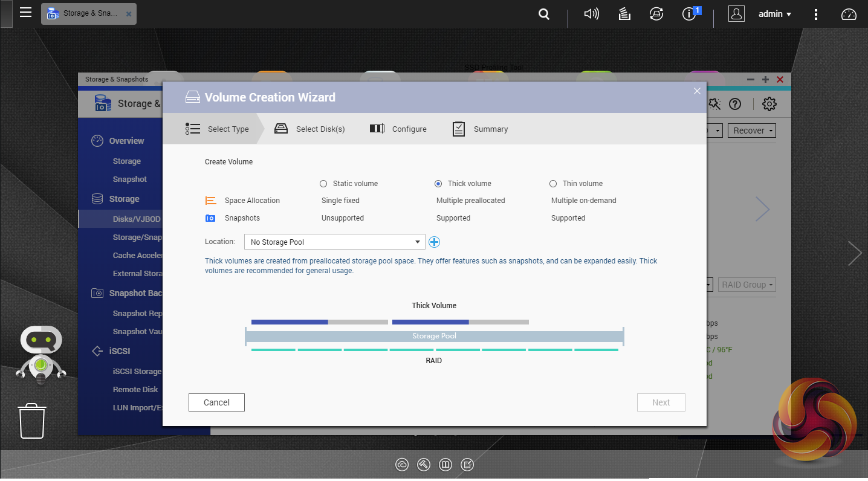Viewport: 868px width, 481px height.
Task: Click the plus icon beside Location
Action: (x=434, y=242)
